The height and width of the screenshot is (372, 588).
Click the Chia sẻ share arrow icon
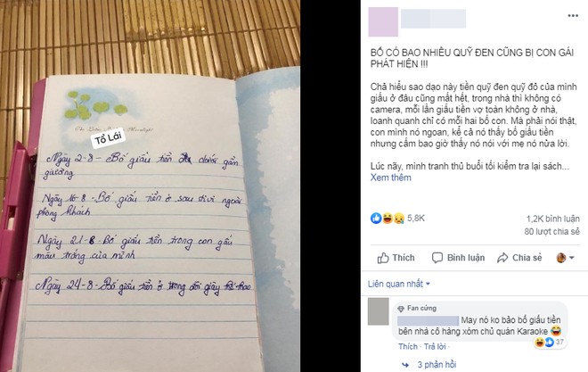(502, 258)
